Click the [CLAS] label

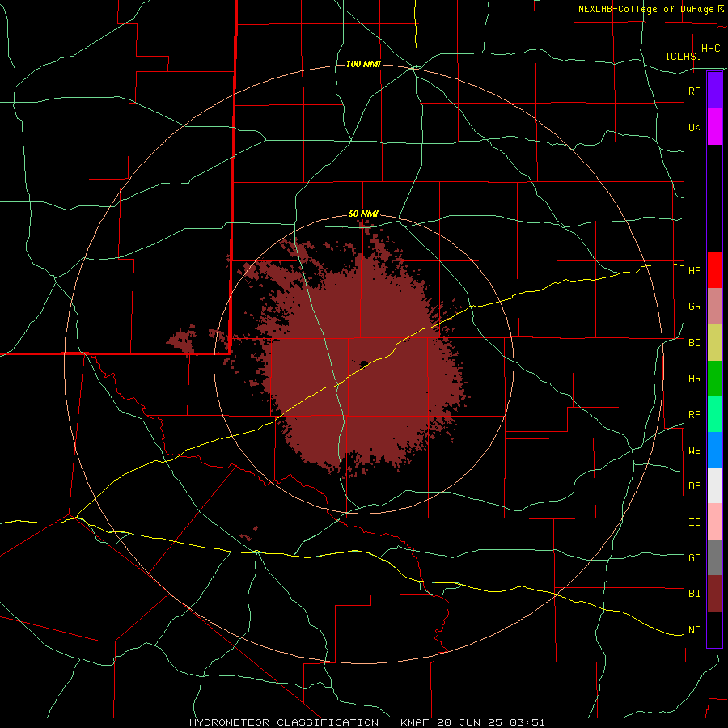(684, 56)
